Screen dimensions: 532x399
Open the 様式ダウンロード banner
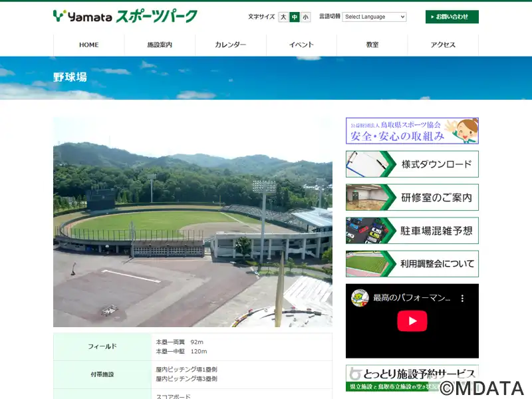coord(412,164)
